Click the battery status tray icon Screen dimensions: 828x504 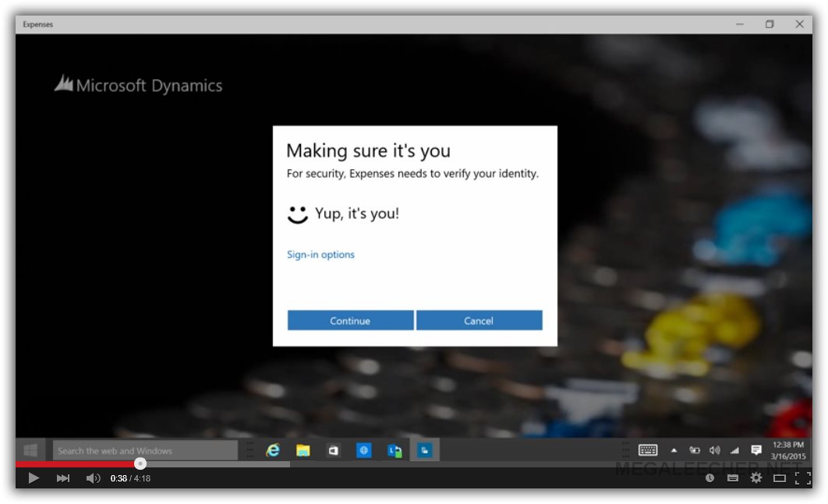tap(695, 450)
